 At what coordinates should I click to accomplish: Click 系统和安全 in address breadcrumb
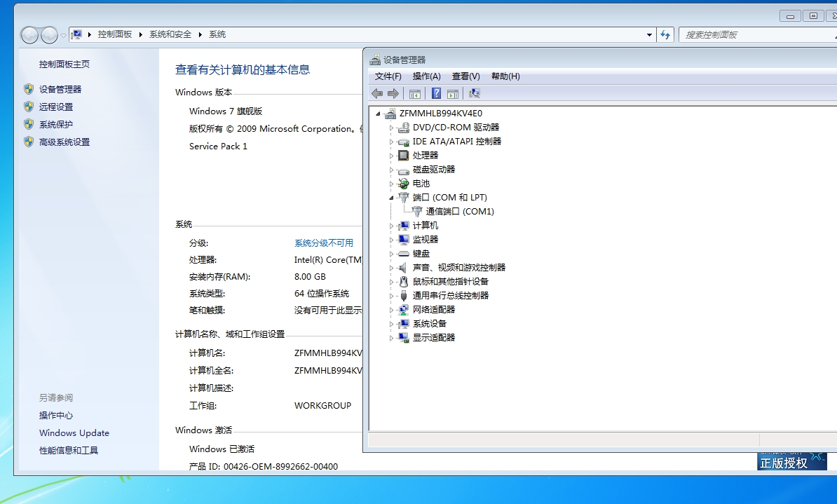pyautogui.click(x=170, y=34)
